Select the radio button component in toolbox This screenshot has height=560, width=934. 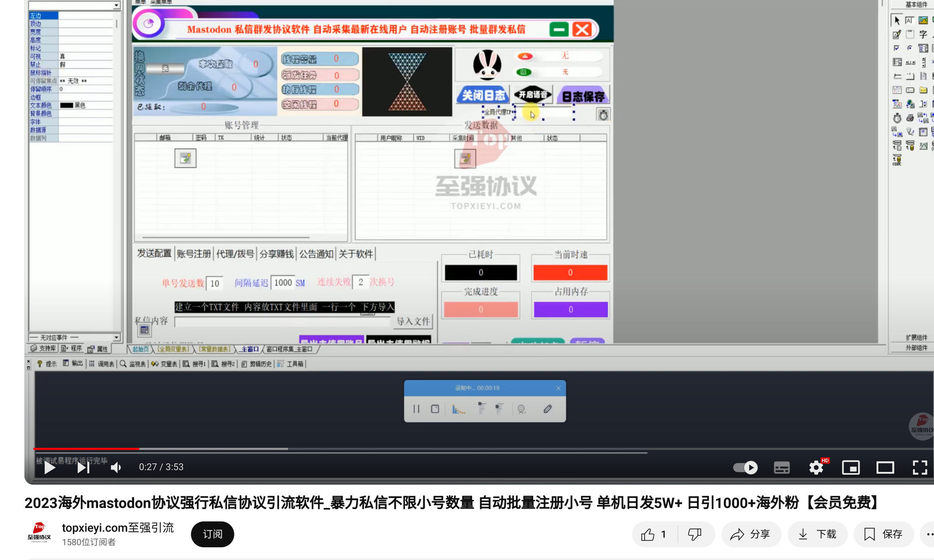click(x=909, y=48)
